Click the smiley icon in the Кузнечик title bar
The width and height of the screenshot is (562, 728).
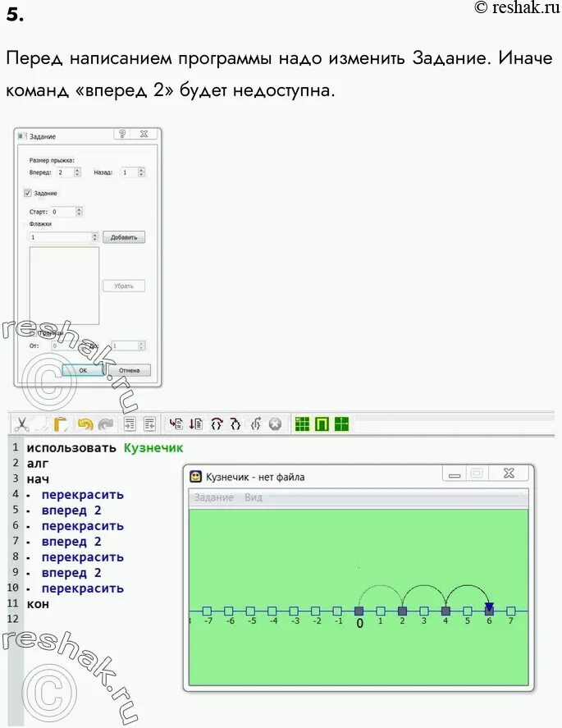(196, 476)
